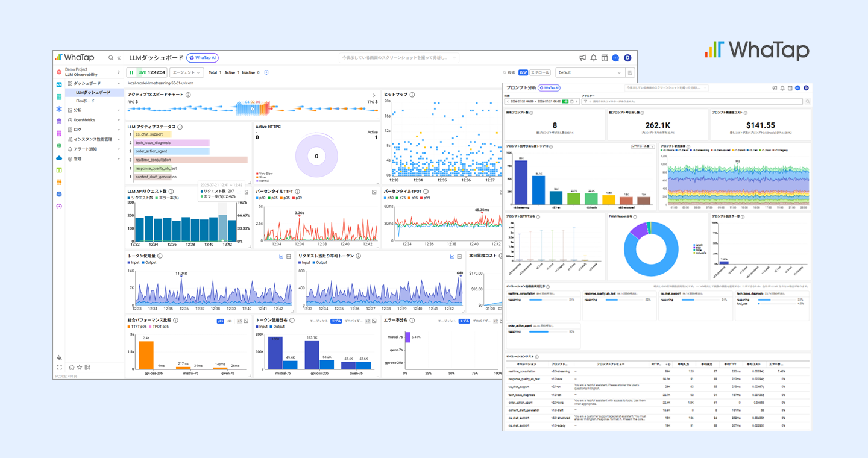
Task: Pause the LIVE dashboard refresh
Action: (x=131, y=72)
